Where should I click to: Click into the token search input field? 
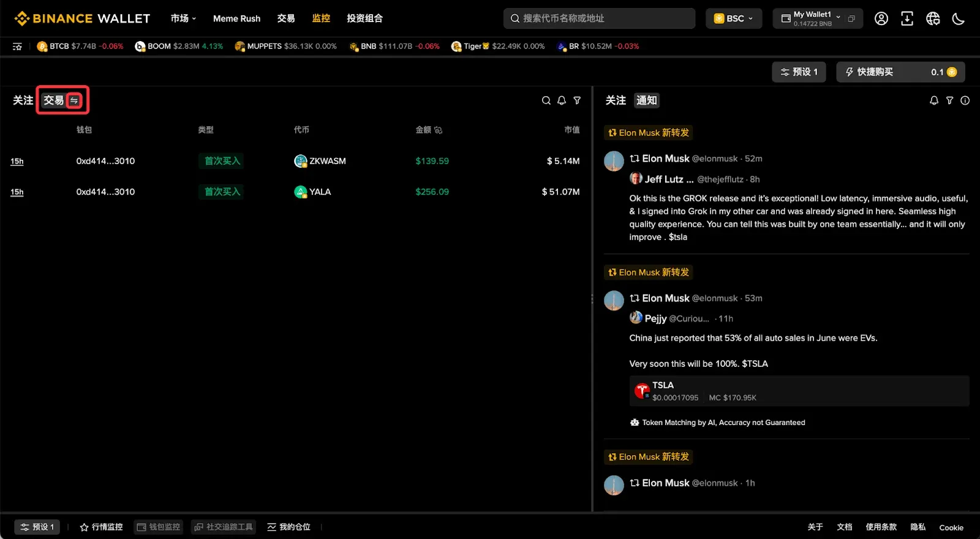pos(599,18)
